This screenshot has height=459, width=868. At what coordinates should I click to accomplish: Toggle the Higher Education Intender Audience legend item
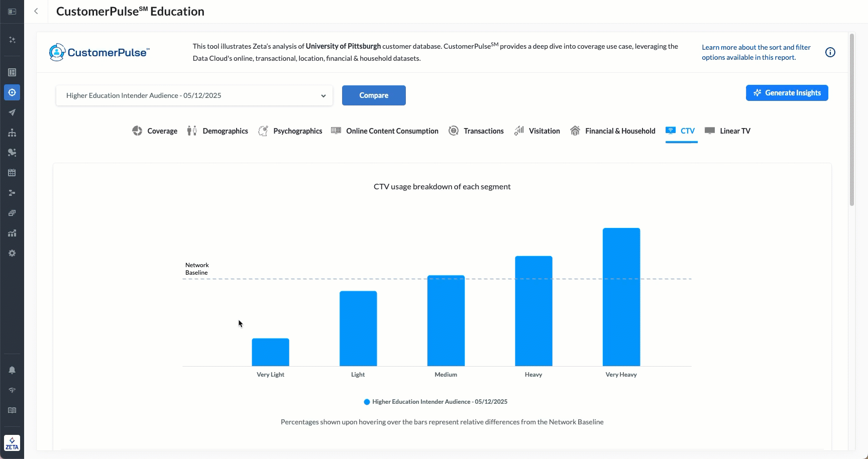pos(436,402)
